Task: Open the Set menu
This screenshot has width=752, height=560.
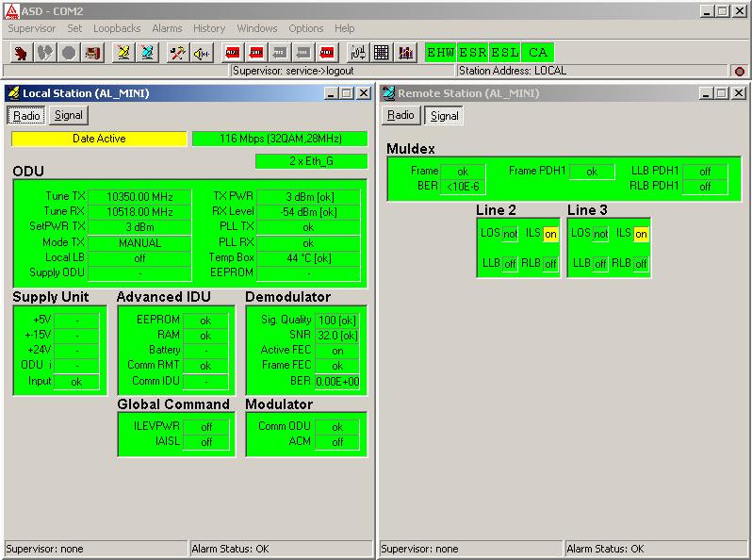Action: (74, 28)
